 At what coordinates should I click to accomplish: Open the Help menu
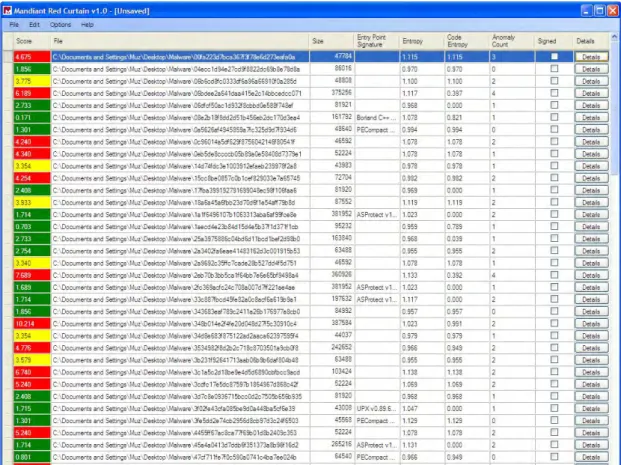(x=87, y=25)
